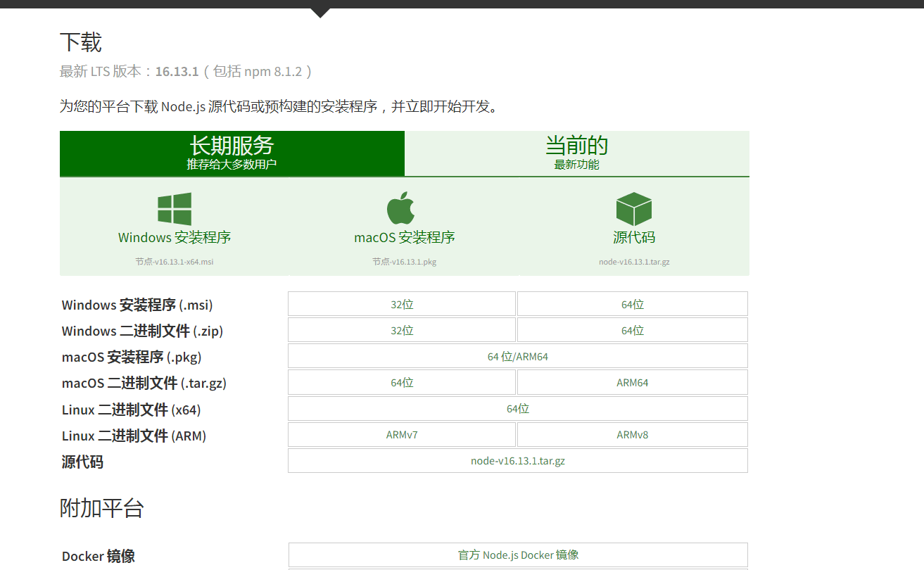This screenshot has height=570, width=924.
Task: Download the 64位 Linux 二进制文件 (x64)
Action: coord(518,408)
